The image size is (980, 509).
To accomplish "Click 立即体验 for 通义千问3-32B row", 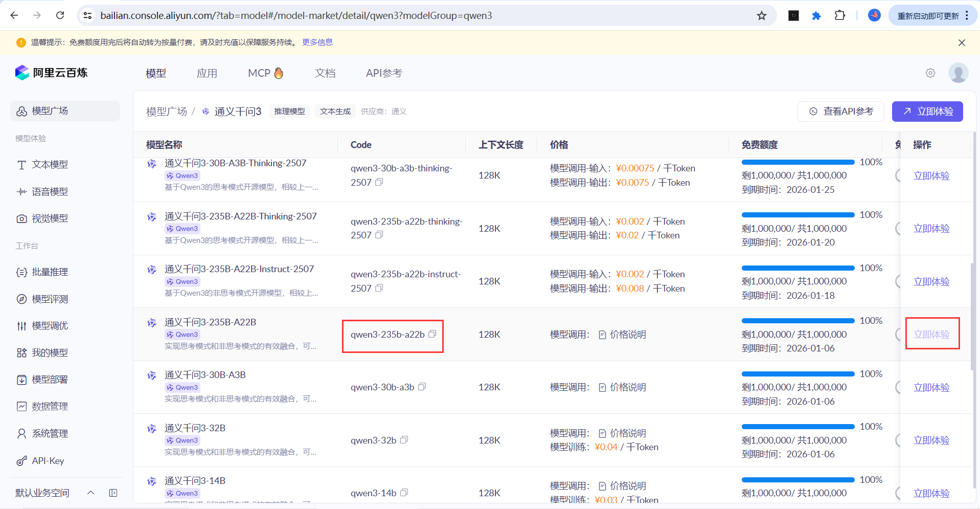I will tap(931, 440).
